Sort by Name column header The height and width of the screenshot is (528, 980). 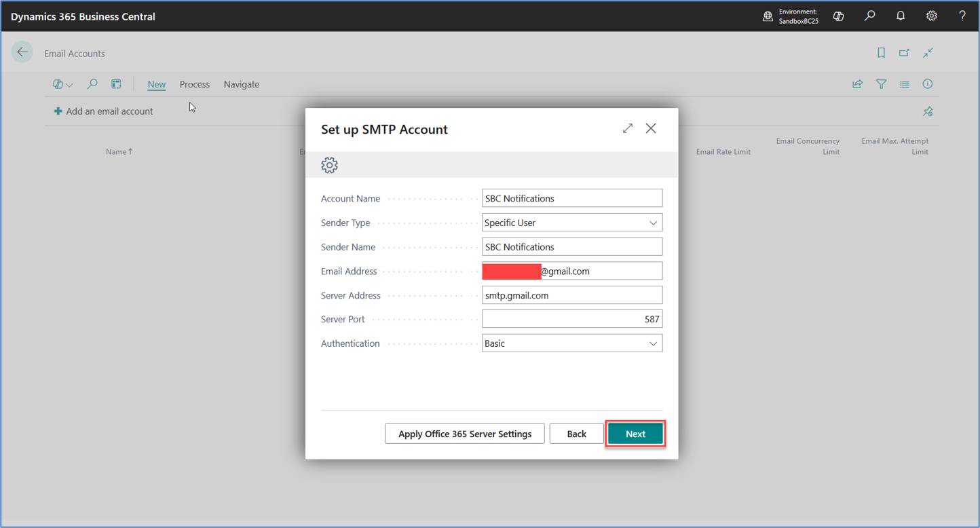tap(119, 152)
